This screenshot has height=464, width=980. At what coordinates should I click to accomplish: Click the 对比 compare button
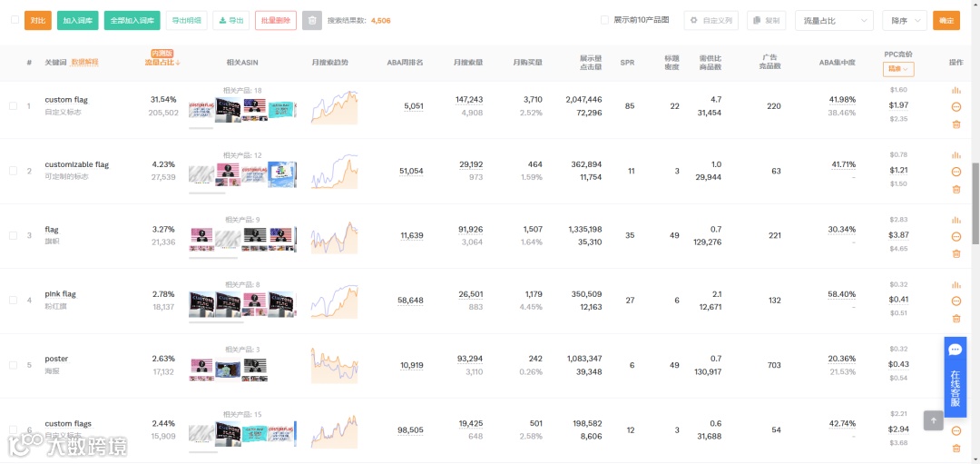coord(38,21)
